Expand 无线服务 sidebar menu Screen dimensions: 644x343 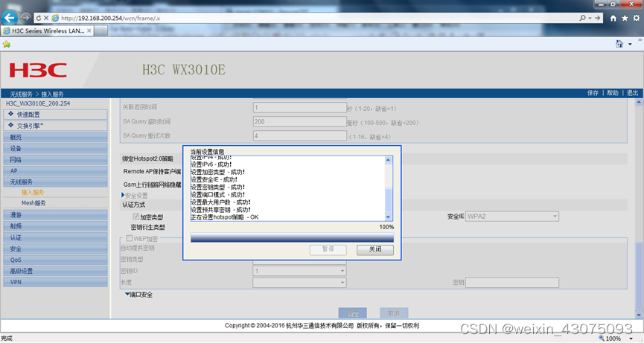pos(55,182)
